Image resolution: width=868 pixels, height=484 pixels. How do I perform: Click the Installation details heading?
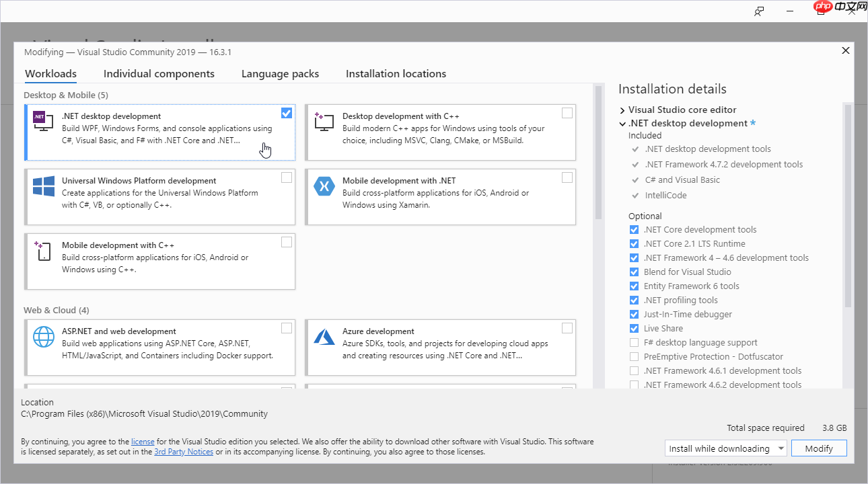pyautogui.click(x=672, y=89)
